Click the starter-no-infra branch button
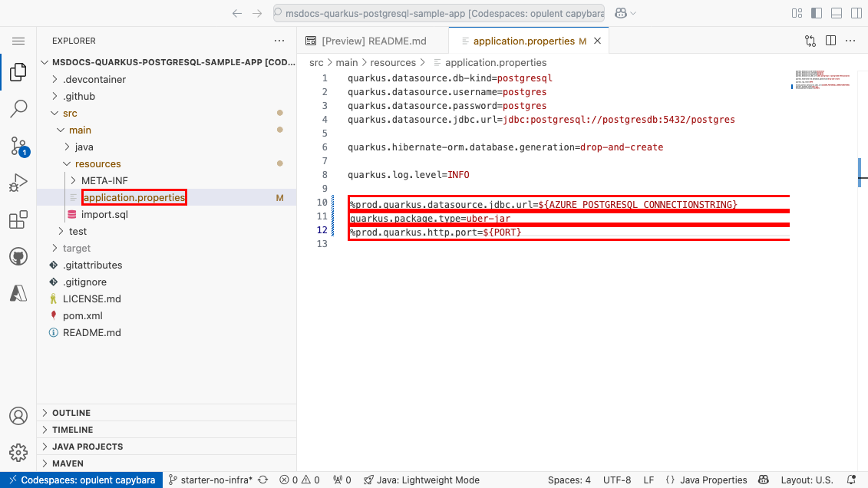 pos(210,480)
